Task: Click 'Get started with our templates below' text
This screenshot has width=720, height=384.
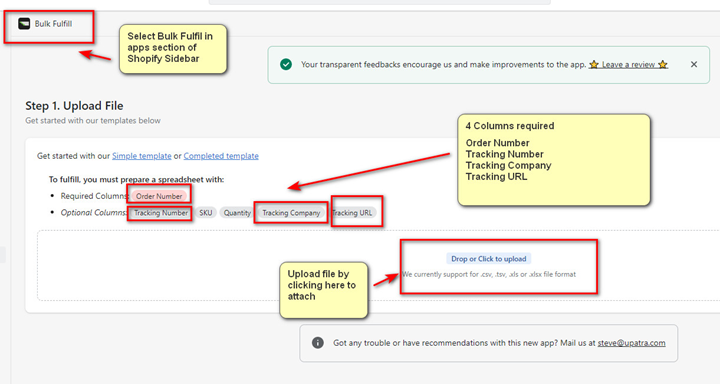Action: pyautogui.click(x=93, y=120)
